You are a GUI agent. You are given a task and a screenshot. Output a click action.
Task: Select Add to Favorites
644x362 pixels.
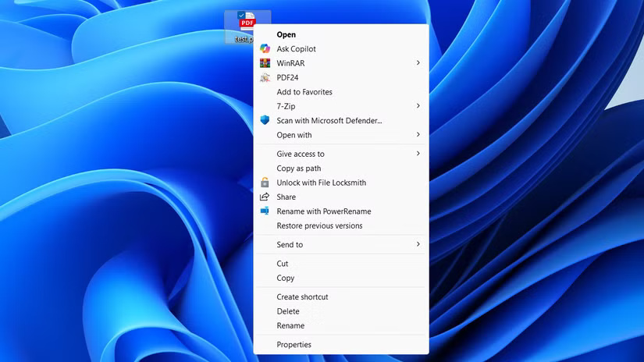pyautogui.click(x=304, y=92)
